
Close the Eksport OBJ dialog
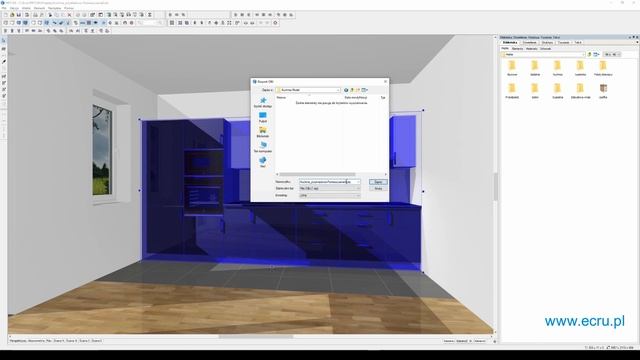coord(385,82)
